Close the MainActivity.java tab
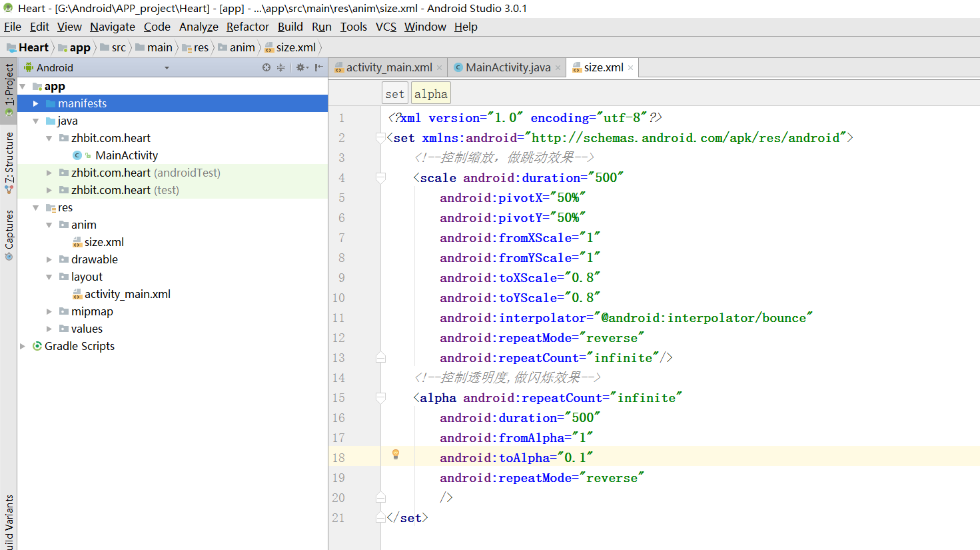The image size is (980, 550). 558,68
